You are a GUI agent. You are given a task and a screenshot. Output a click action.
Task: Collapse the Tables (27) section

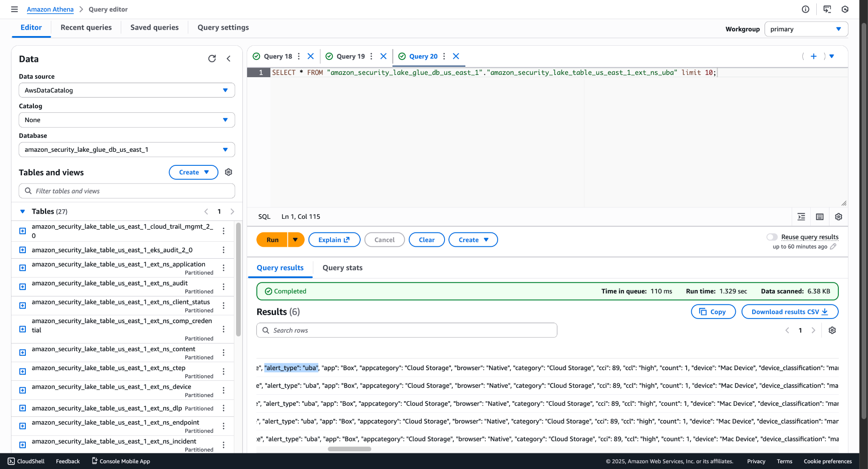(22, 212)
